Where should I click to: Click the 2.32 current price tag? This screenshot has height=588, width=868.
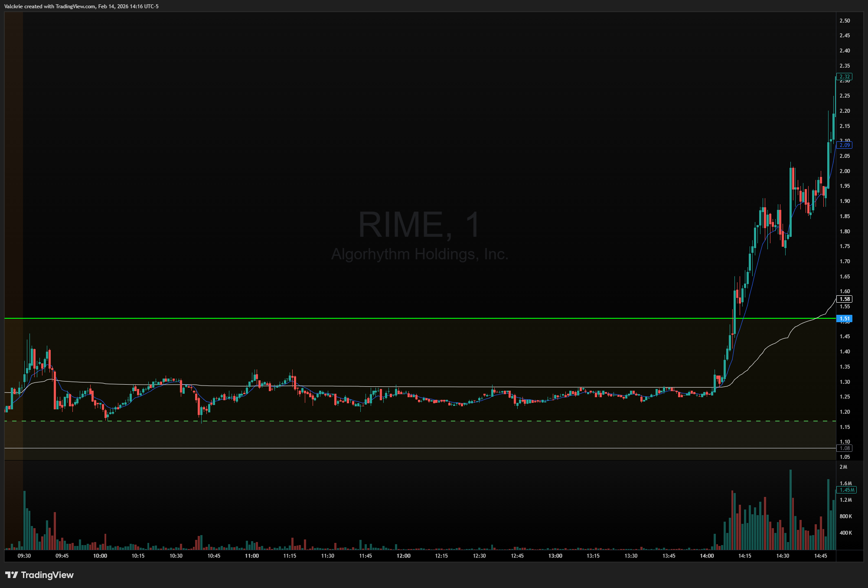[x=844, y=77]
